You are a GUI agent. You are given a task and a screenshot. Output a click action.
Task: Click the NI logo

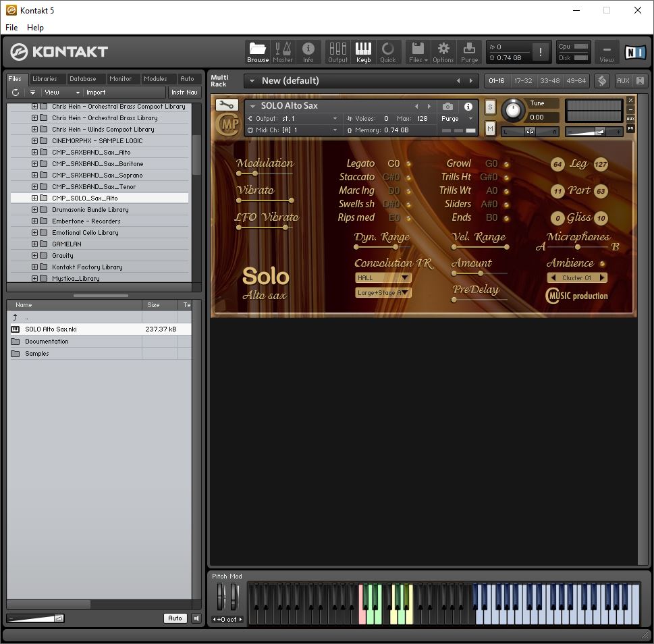[635, 52]
